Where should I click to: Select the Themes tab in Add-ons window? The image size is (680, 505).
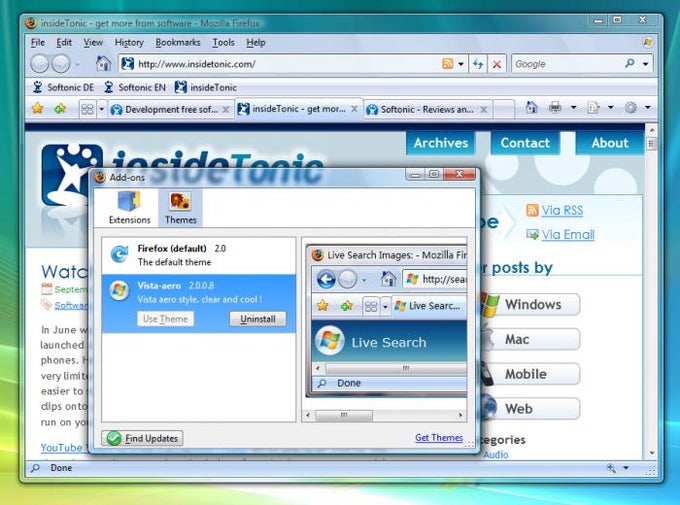tap(180, 208)
